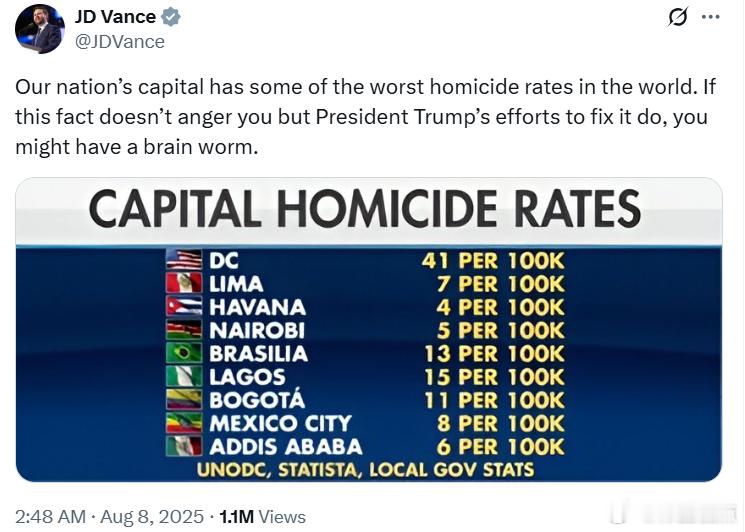Open the Capital Homicide Rates image

(369, 330)
